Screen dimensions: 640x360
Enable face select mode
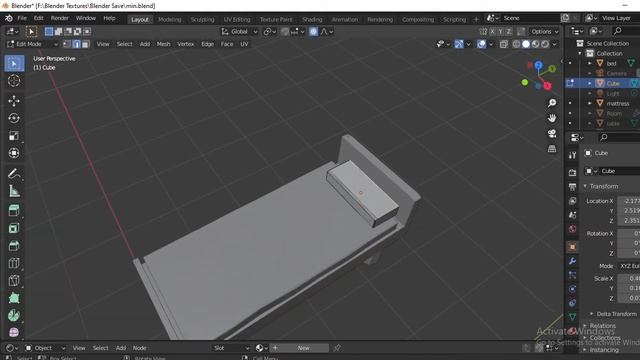coord(85,44)
